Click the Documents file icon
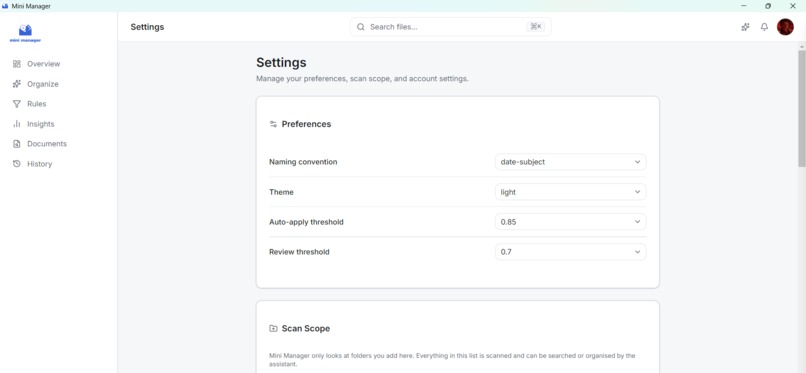 tap(17, 144)
